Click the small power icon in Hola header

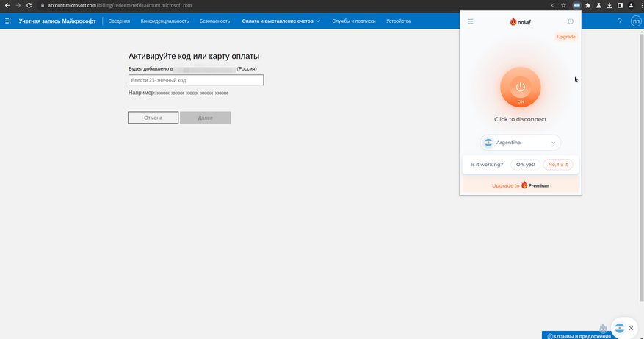tap(571, 21)
